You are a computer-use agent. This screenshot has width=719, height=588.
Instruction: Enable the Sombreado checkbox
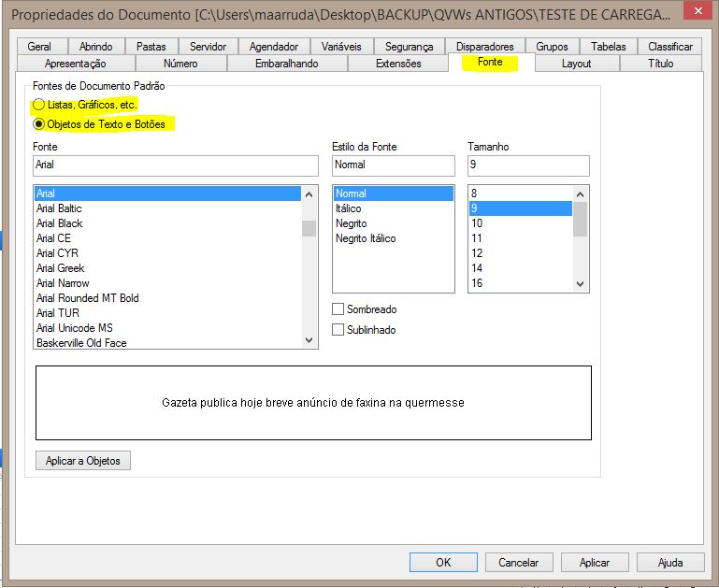point(338,309)
